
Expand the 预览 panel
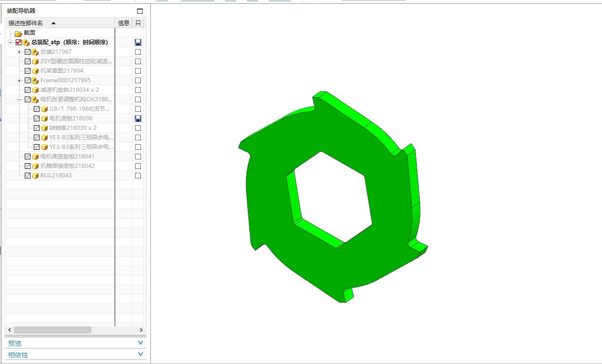140,343
